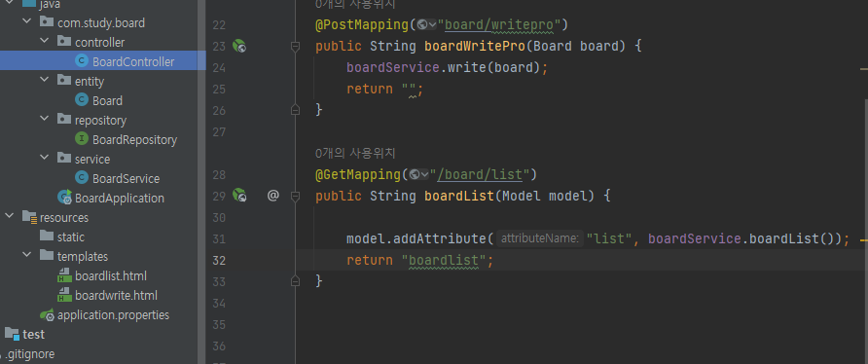Select the .gitignore file
Image resolution: width=868 pixels, height=364 pixels.
[x=30, y=353]
